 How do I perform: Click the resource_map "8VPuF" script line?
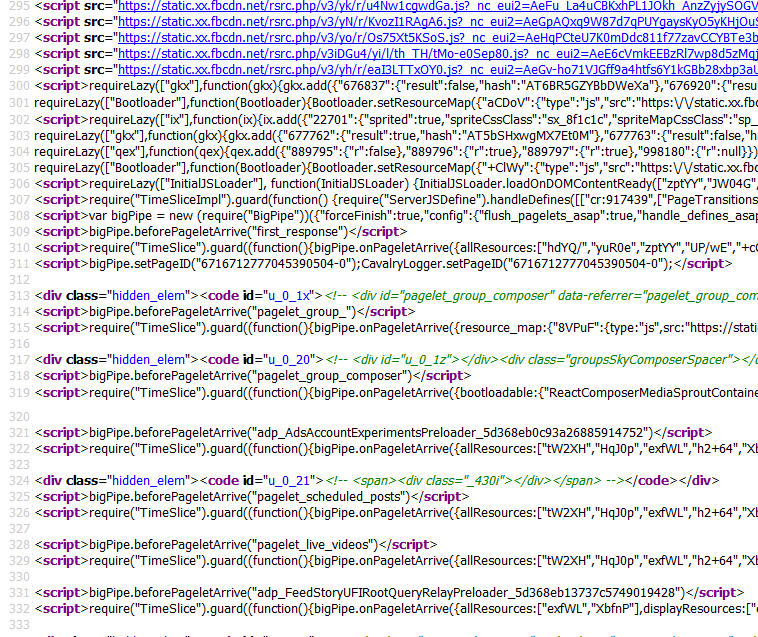coord(396,328)
